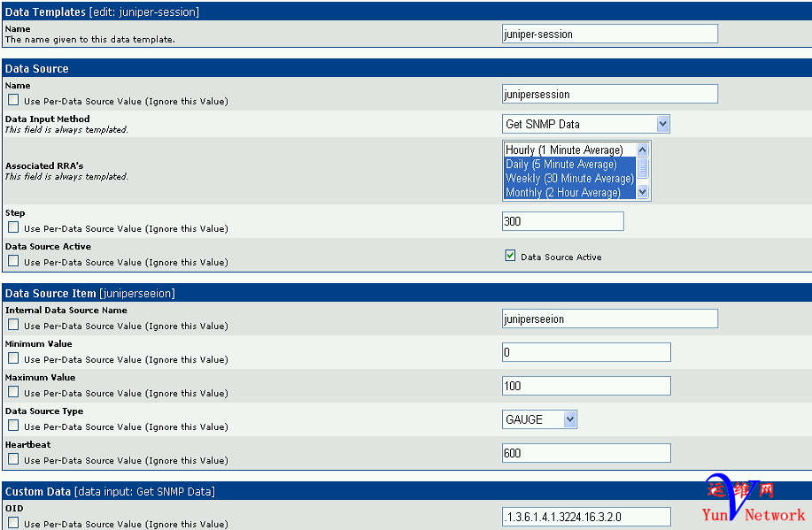Image resolution: width=812 pixels, height=530 pixels.
Task: Tick per-data source checkbox under Minimum Value
Action: (13, 358)
